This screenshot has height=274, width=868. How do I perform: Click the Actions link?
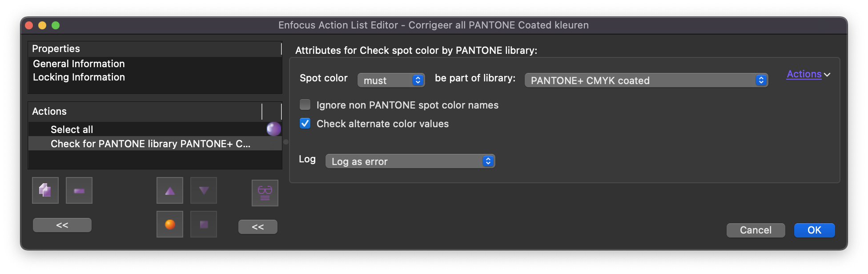click(x=804, y=74)
